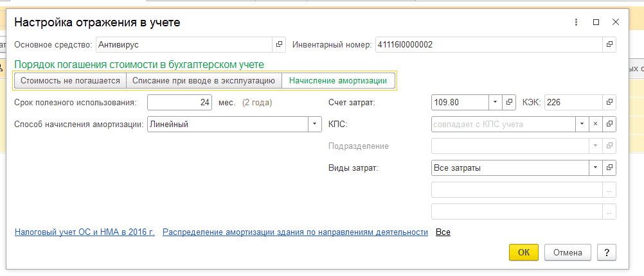Select the Стоимость не погашается option
Image resolution: width=644 pixels, height=276 pixels.
point(70,81)
